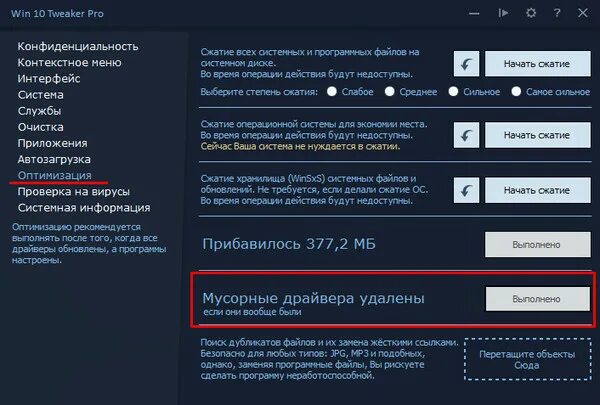Start operating system compression button
The height and width of the screenshot is (405, 600).
(538, 135)
